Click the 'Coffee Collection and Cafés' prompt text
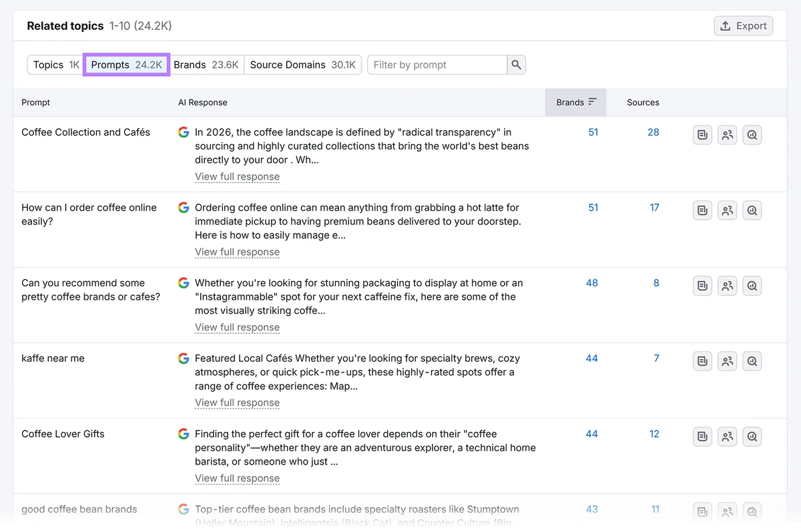Viewport: 801px width, 532px height. point(85,132)
